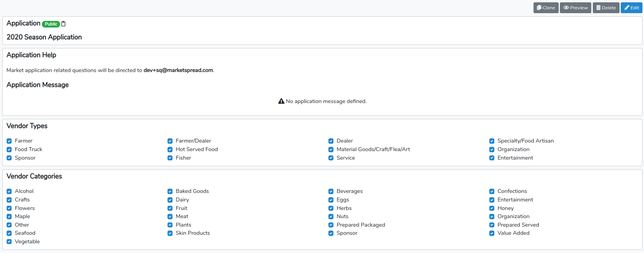Viewport: 644px width, 253px height.
Task: Open the application Preview
Action: 575,8
